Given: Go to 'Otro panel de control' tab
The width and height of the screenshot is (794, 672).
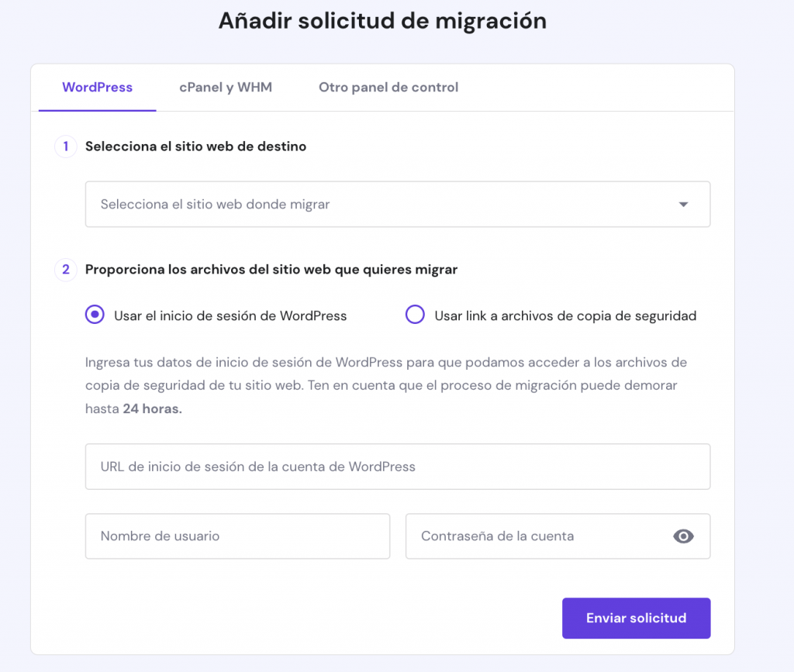Looking at the screenshot, I should click(388, 88).
